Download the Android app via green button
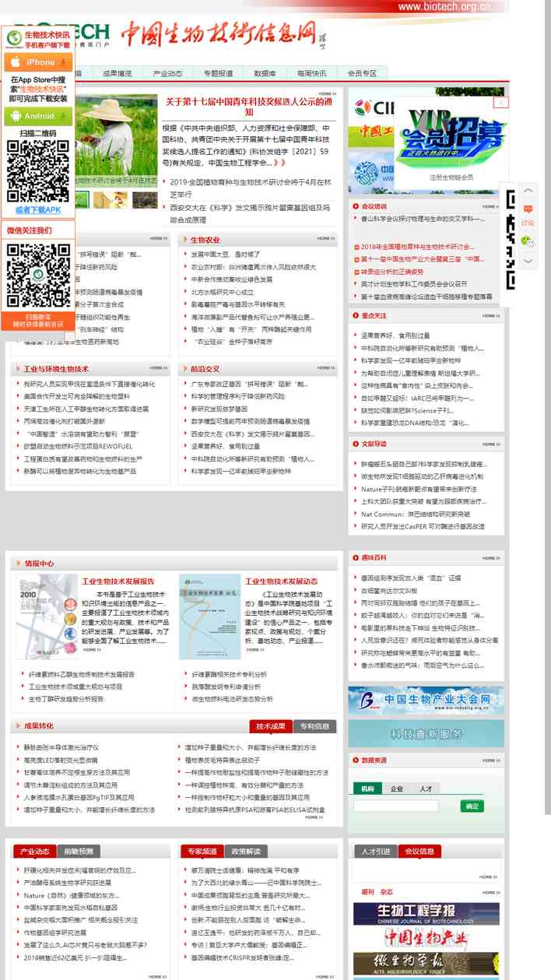The height and width of the screenshot is (980, 551). point(37,116)
